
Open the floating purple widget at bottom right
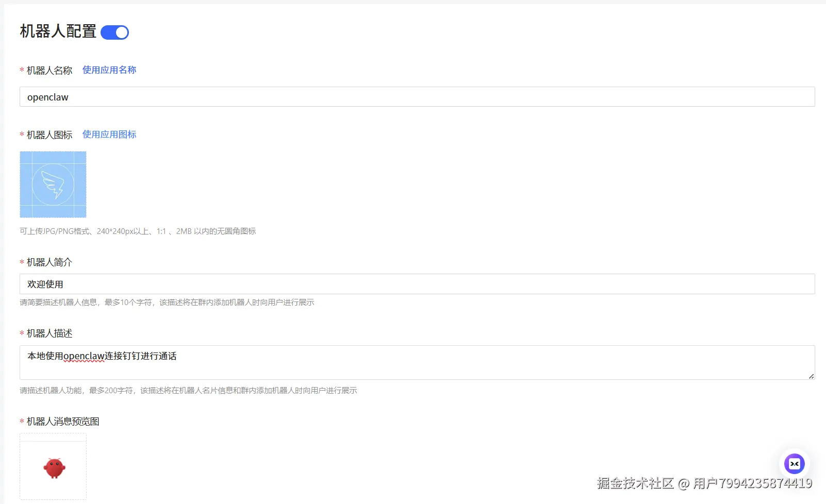click(x=795, y=463)
